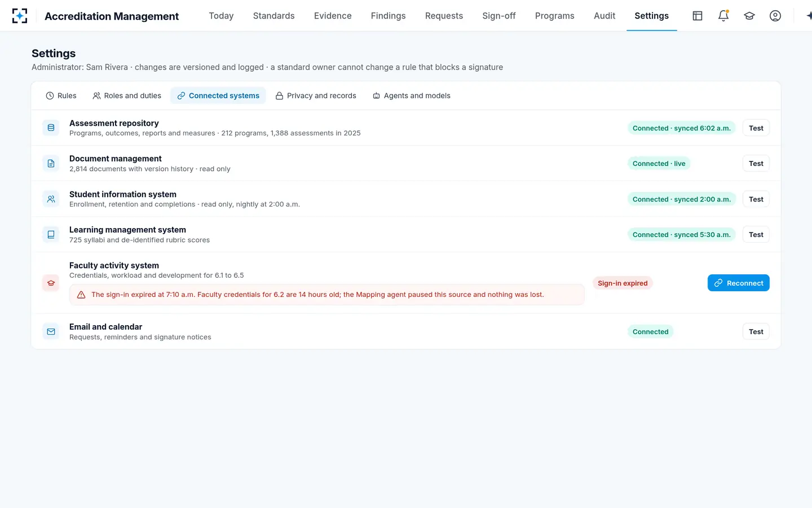Open the Privacy and records tab

(316, 95)
